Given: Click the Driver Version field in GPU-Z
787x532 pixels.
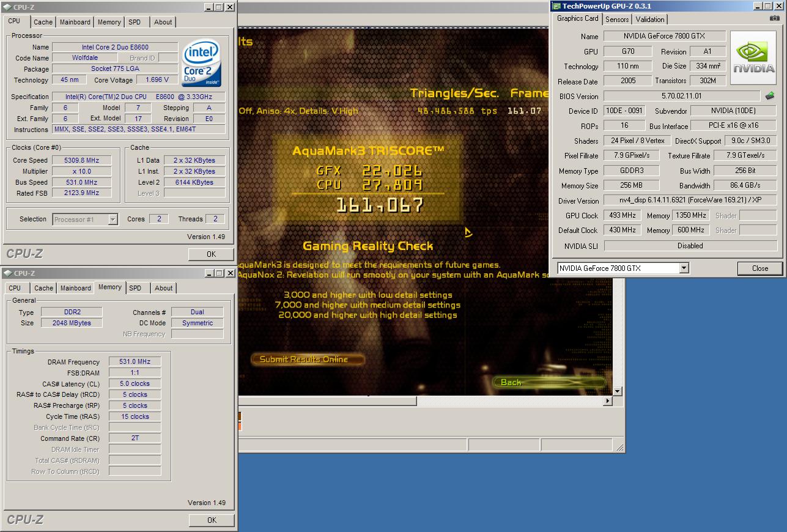Looking at the screenshot, I should click(690, 201).
